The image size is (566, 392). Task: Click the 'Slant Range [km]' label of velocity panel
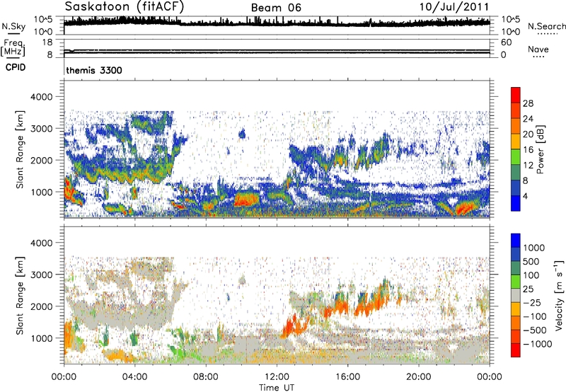(x=20, y=295)
